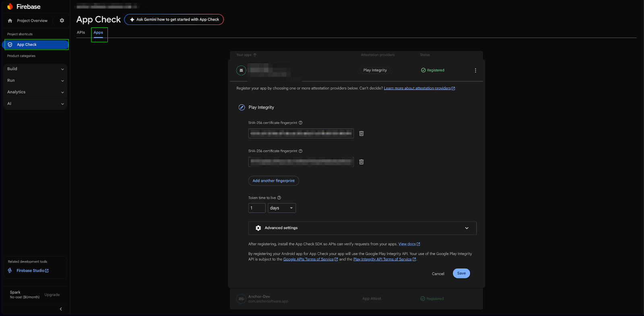
Task: Click the Gemini sparkle icon
Action: click(x=132, y=19)
